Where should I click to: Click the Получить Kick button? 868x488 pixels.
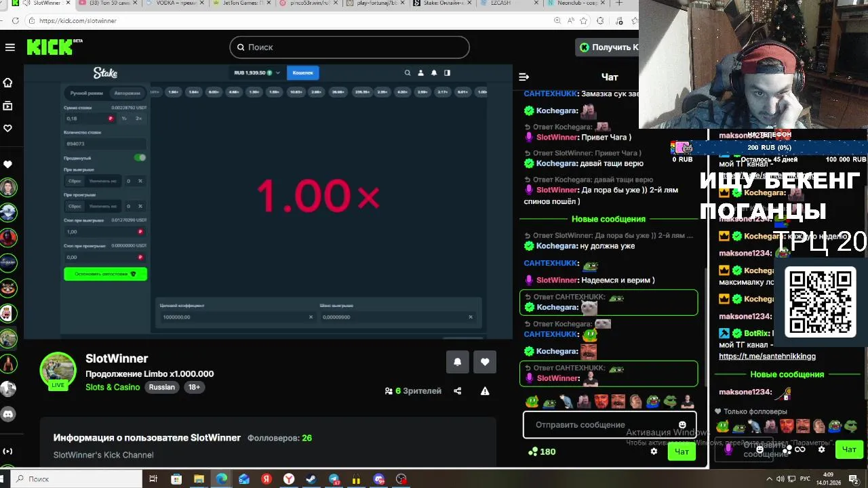coord(608,47)
